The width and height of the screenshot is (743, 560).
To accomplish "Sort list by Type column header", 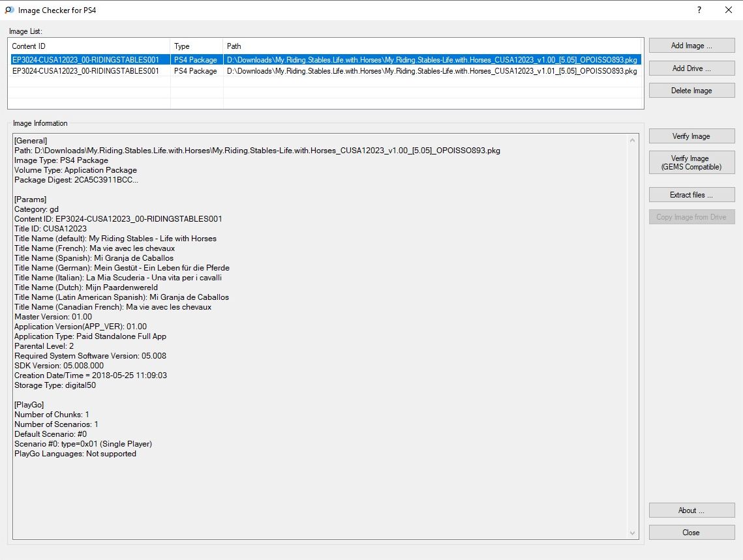I will (196, 46).
